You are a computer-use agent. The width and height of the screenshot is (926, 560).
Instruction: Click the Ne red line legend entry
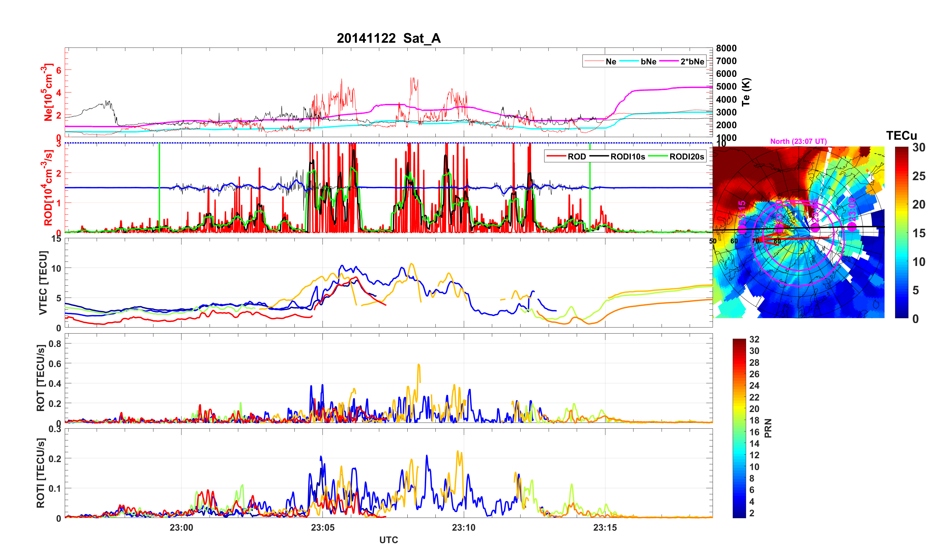pos(611,62)
